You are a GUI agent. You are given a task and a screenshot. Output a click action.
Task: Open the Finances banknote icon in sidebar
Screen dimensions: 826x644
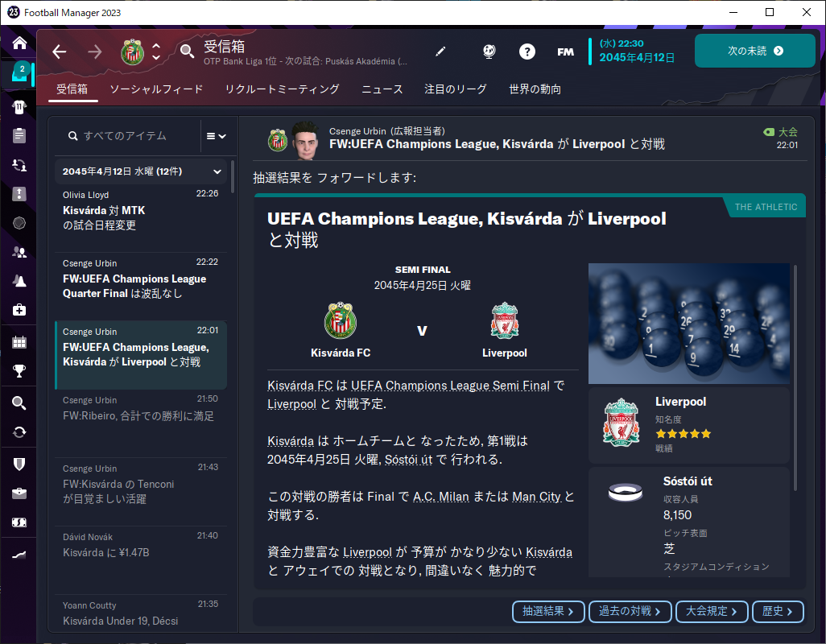coord(19,522)
